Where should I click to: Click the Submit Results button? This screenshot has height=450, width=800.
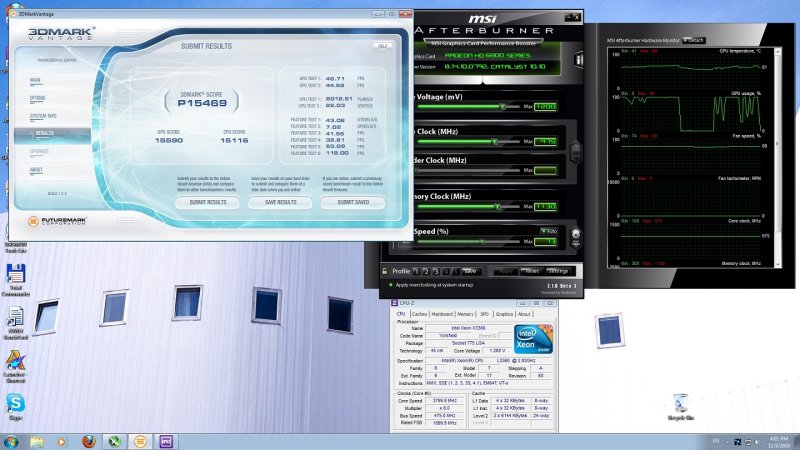[208, 203]
